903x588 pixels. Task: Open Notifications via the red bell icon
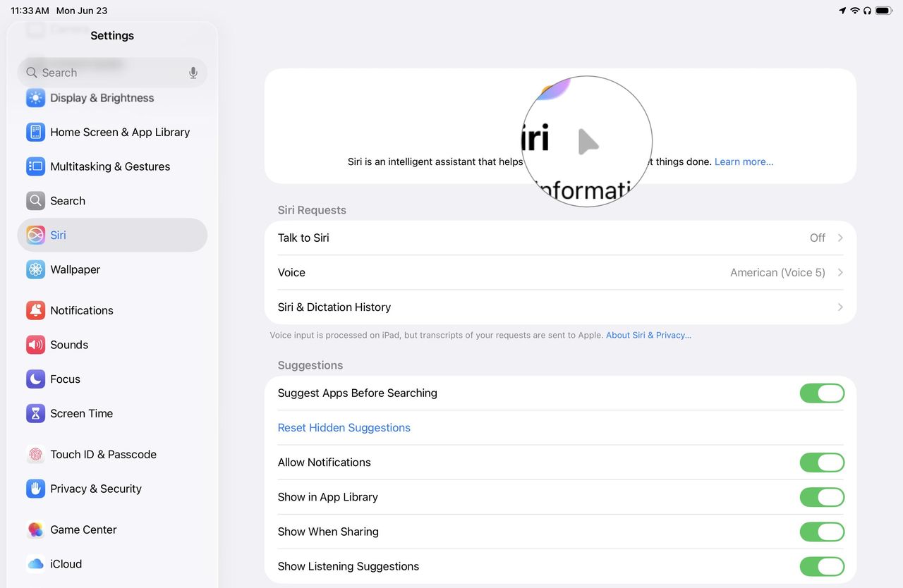coord(35,310)
